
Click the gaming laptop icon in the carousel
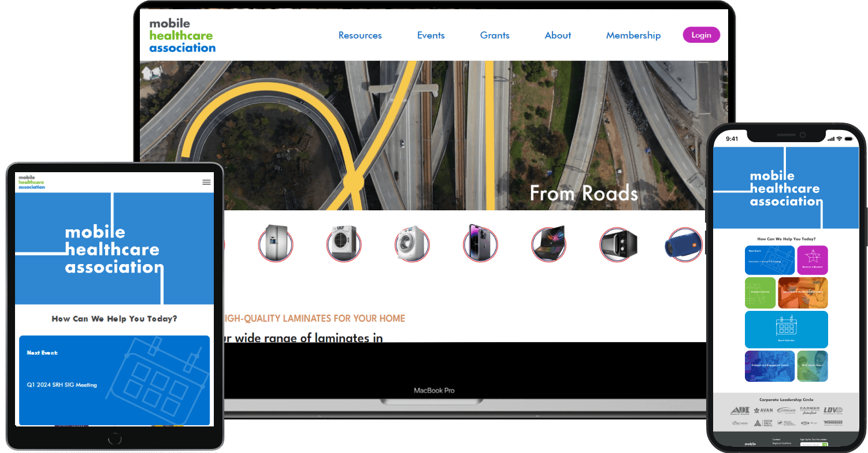(548, 243)
